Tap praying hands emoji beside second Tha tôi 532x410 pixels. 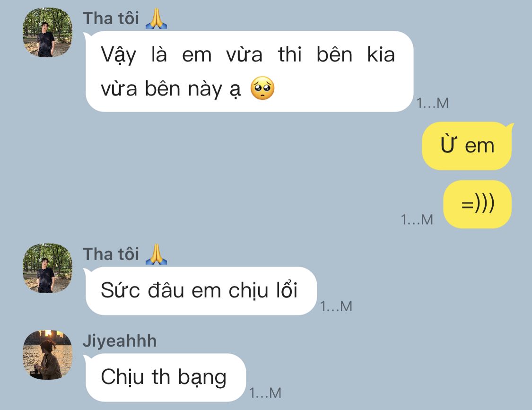(x=156, y=254)
